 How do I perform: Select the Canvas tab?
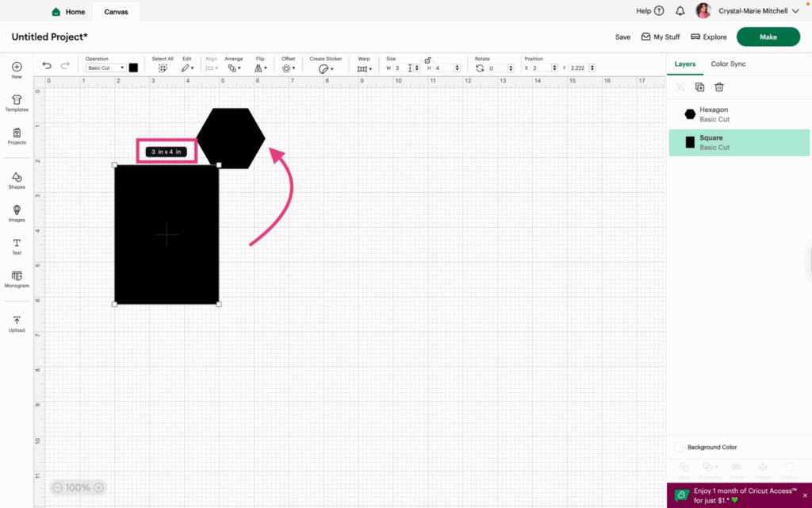click(116, 11)
